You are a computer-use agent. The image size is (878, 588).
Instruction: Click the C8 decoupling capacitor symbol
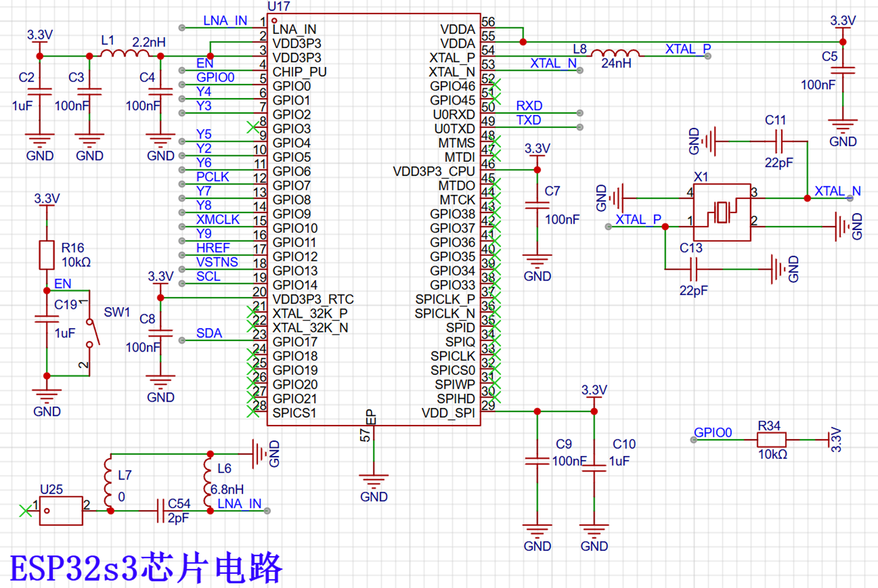161,333
